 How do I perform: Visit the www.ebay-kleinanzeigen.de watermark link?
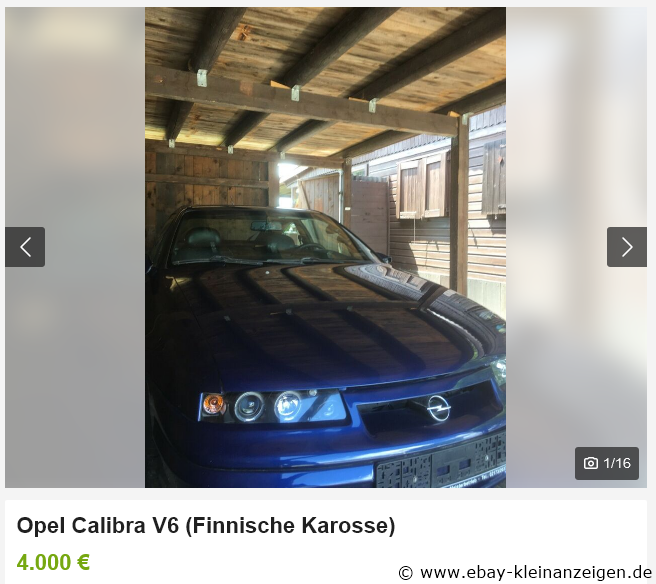536,572
